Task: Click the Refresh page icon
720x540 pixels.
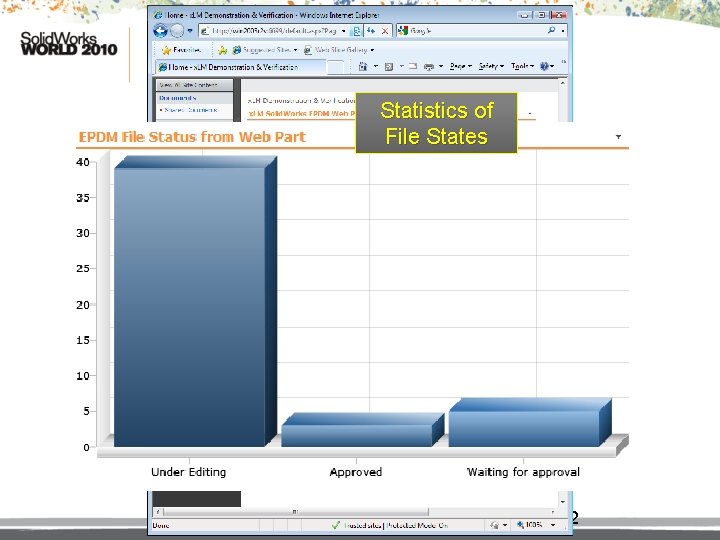Action: click(371, 31)
